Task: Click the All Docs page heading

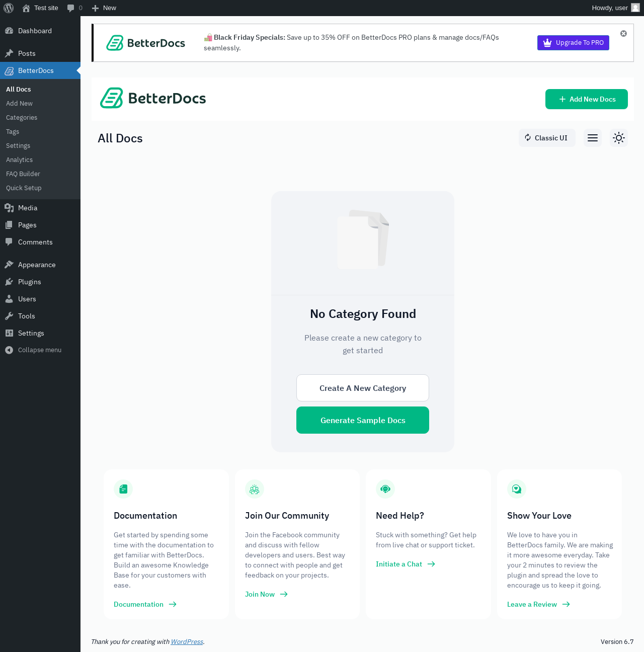Action: point(120,138)
